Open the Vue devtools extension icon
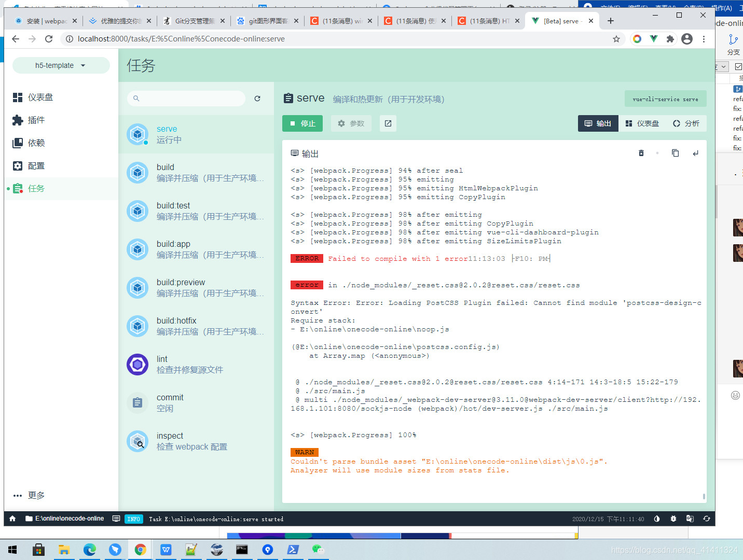Viewport: 743px width, 560px height. click(x=654, y=39)
